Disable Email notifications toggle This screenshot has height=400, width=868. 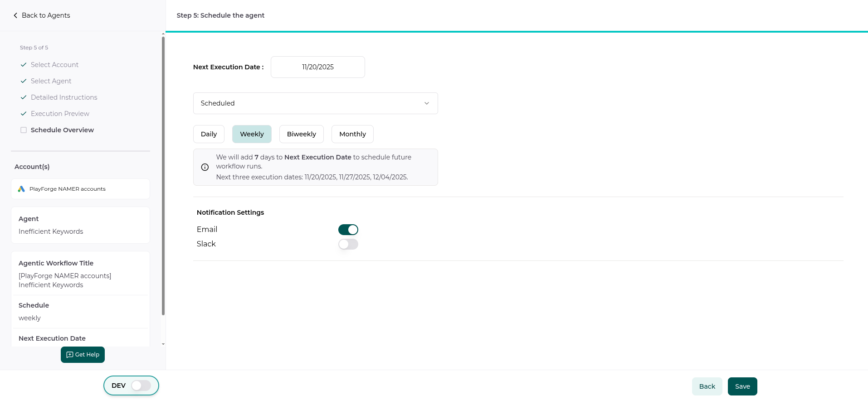point(348,230)
